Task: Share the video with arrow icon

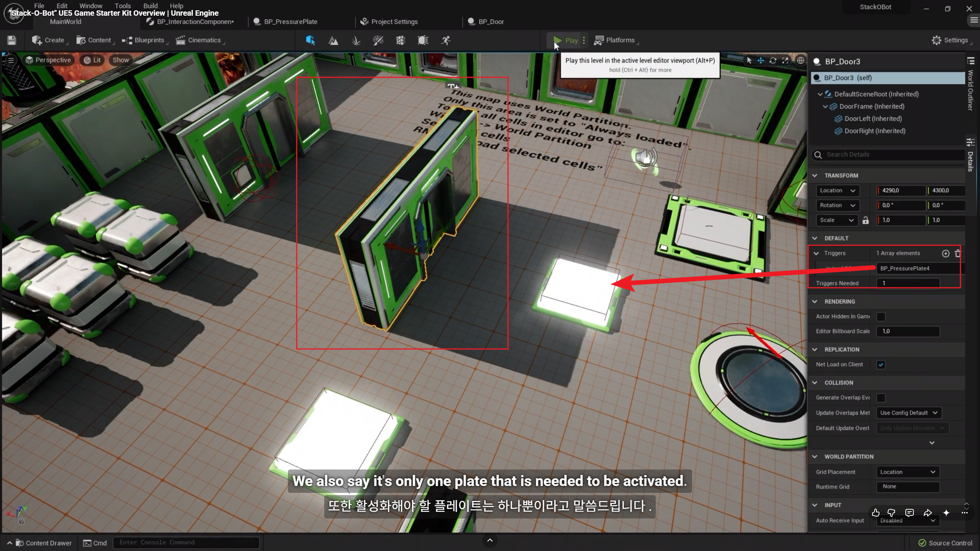Action: [x=928, y=513]
